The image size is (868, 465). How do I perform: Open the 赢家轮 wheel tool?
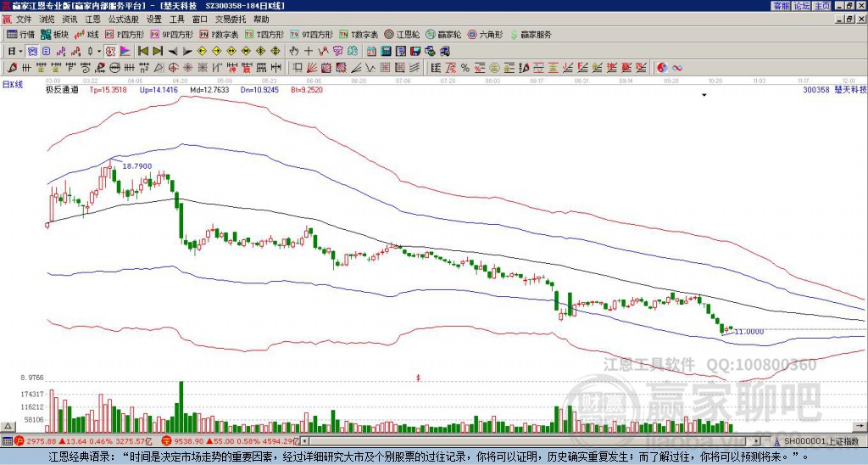(443, 34)
